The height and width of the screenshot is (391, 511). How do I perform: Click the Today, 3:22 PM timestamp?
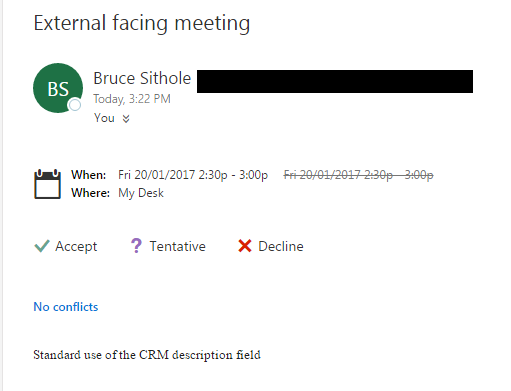coord(132,99)
